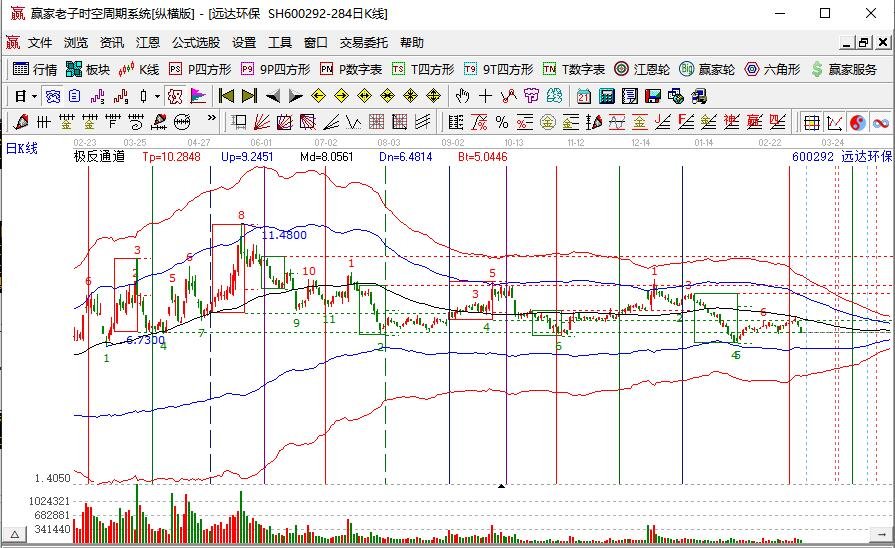Screen dimensions: 895x548
Task: Open the 9T四方形 tool
Action: pyautogui.click(x=498, y=70)
